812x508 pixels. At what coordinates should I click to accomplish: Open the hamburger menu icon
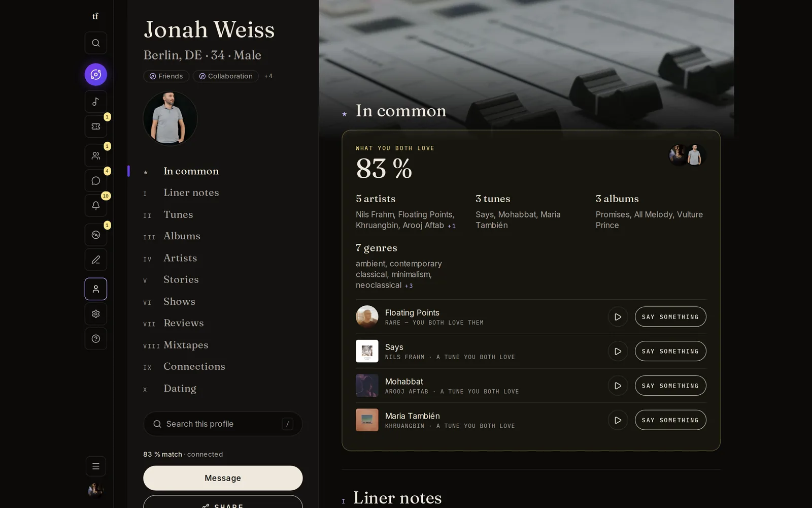coord(96,466)
